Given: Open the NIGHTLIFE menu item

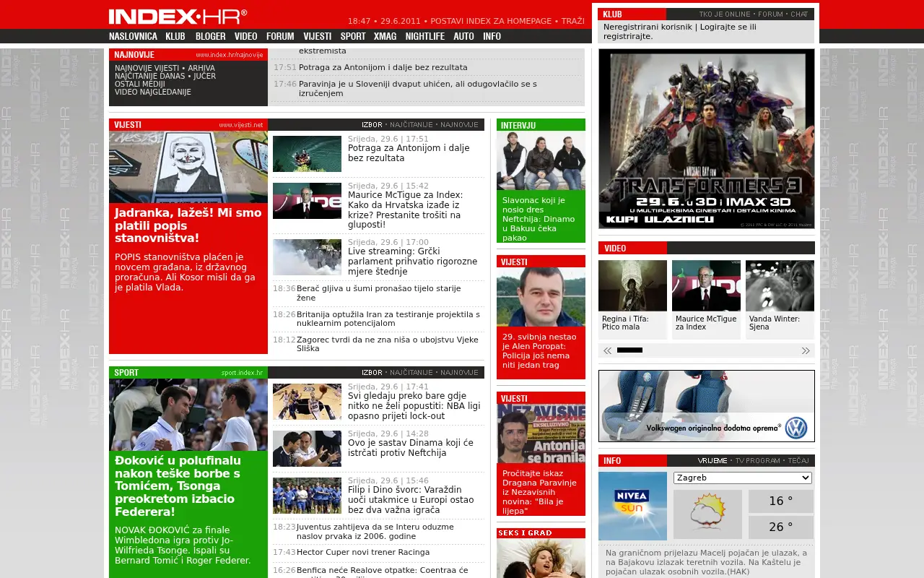Looking at the screenshot, I should pyautogui.click(x=425, y=36).
